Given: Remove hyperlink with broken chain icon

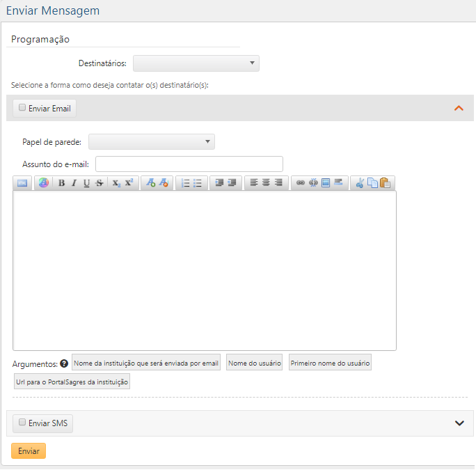Looking at the screenshot, I should click(313, 182).
